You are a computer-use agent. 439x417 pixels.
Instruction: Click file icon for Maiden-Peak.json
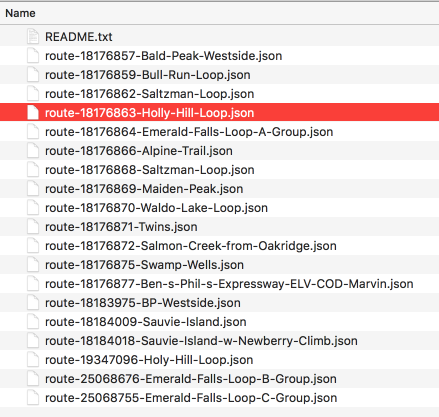tap(33, 188)
